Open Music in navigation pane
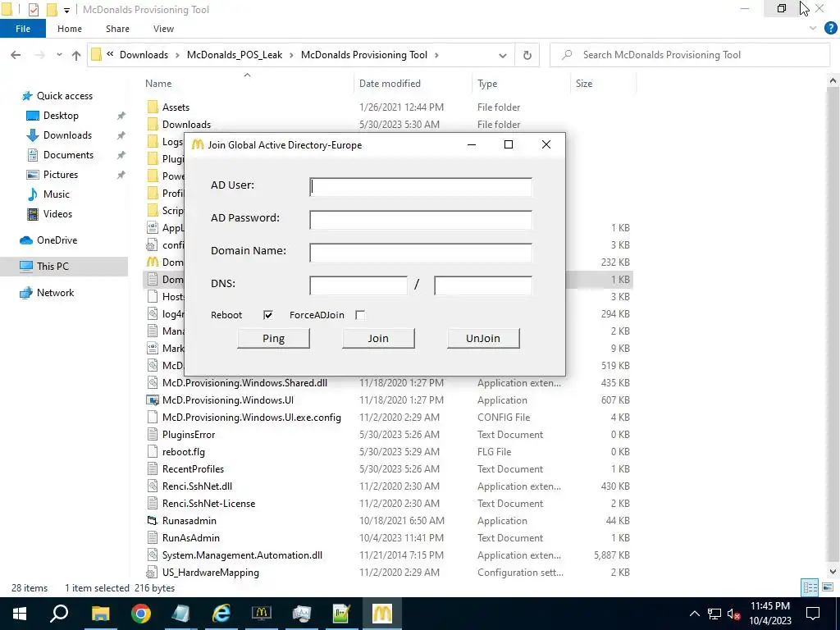This screenshot has height=630, width=840. 57,194
